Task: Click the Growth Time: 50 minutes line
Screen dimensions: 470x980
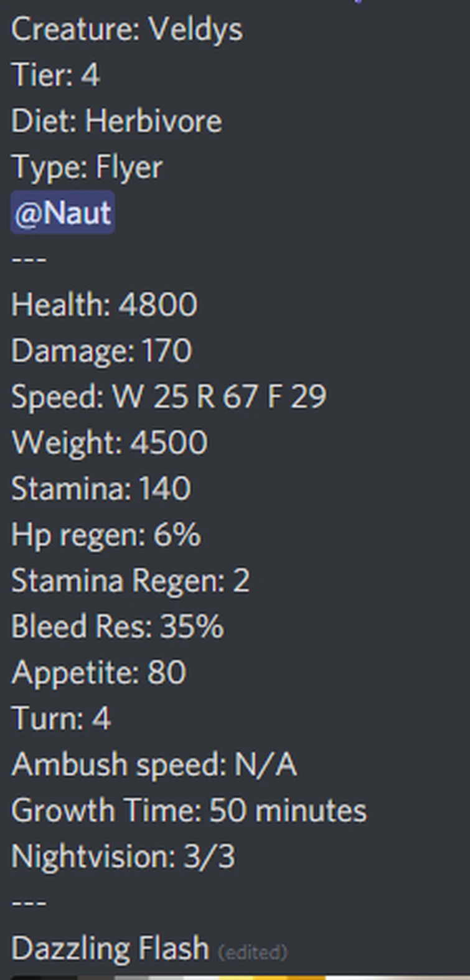Action: click(189, 811)
